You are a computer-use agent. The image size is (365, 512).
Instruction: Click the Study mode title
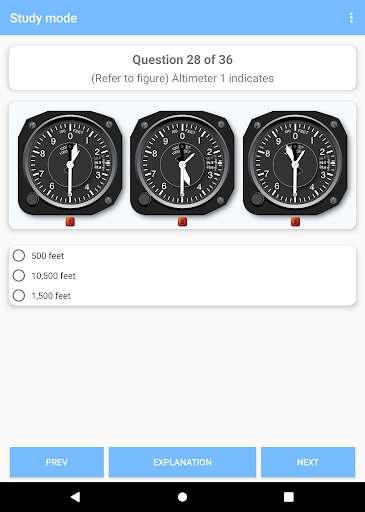pos(43,18)
